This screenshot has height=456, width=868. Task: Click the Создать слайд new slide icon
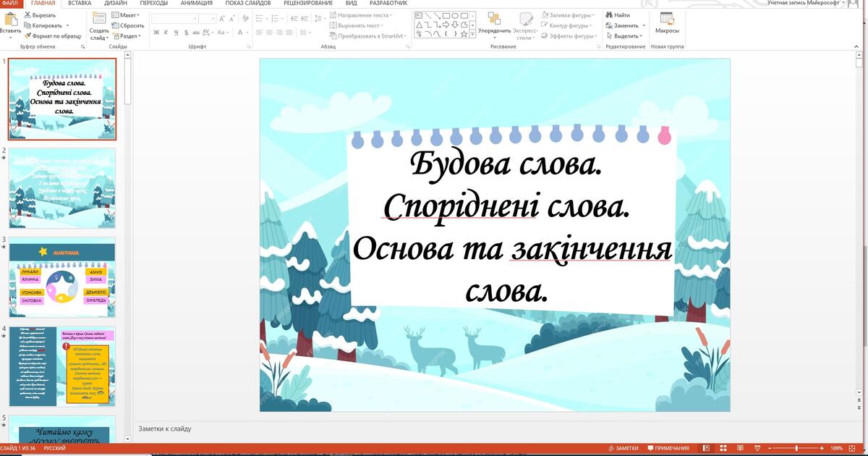coord(99,19)
